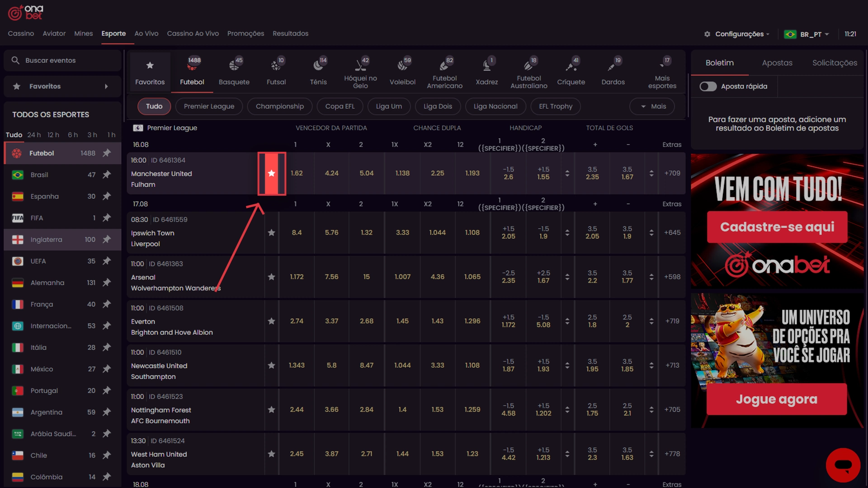Favorite the West Ham vs Aston Villa match

pyautogui.click(x=271, y=454)
